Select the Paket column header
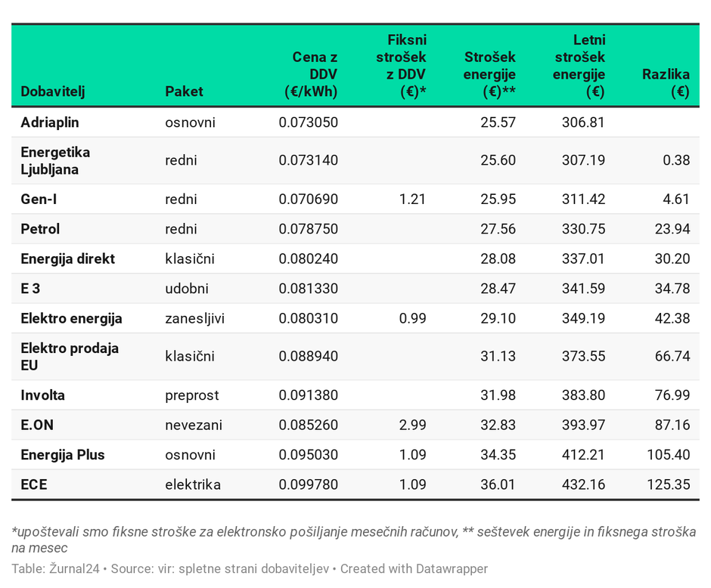 point(184,91)
